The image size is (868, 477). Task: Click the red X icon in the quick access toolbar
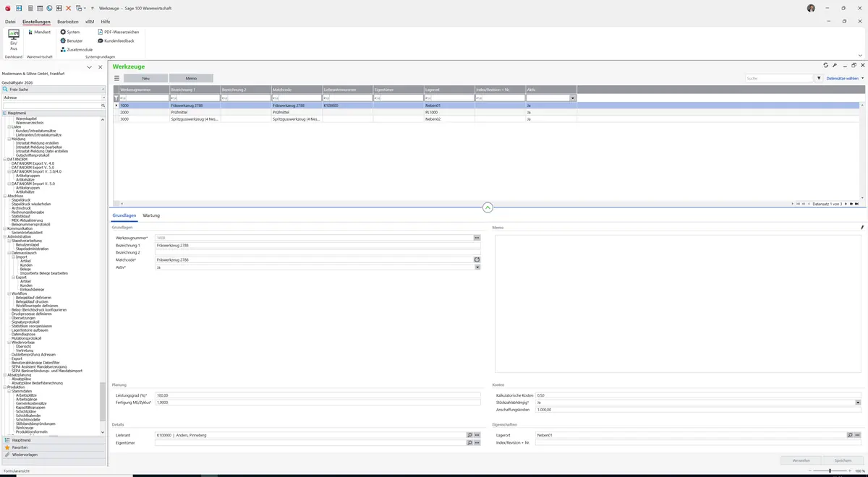(x=68, y=8)
